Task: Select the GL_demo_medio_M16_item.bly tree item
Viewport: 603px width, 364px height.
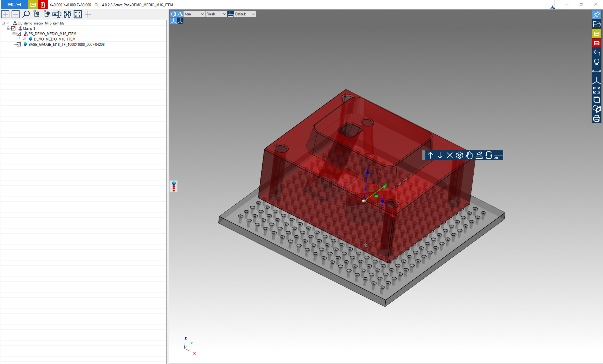Action: [x=41, y=23]
